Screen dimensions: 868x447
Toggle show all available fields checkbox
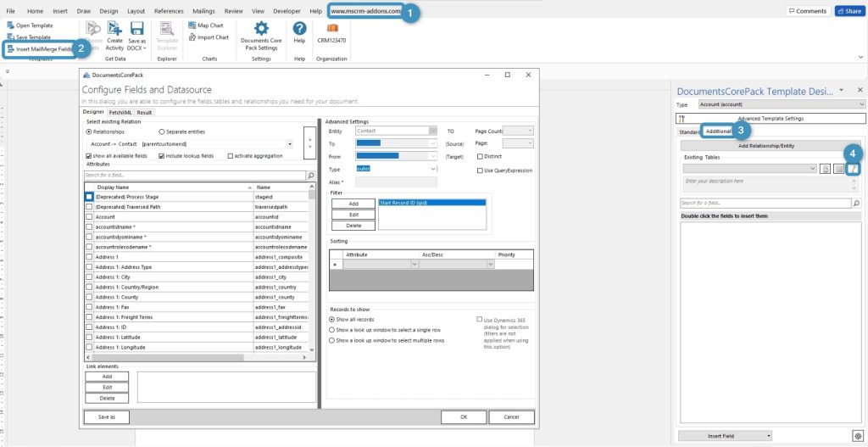click(88, 156)
